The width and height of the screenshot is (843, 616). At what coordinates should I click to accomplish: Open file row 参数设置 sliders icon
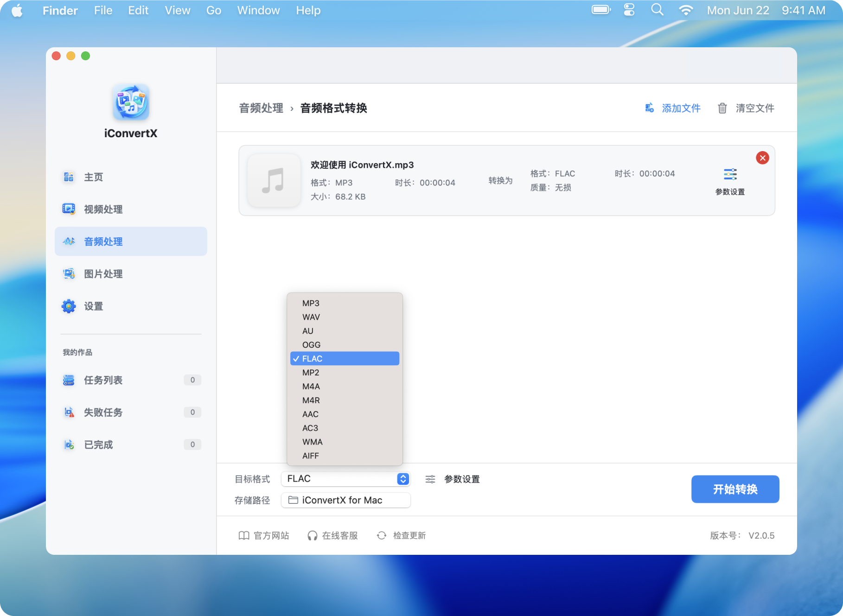730,174
